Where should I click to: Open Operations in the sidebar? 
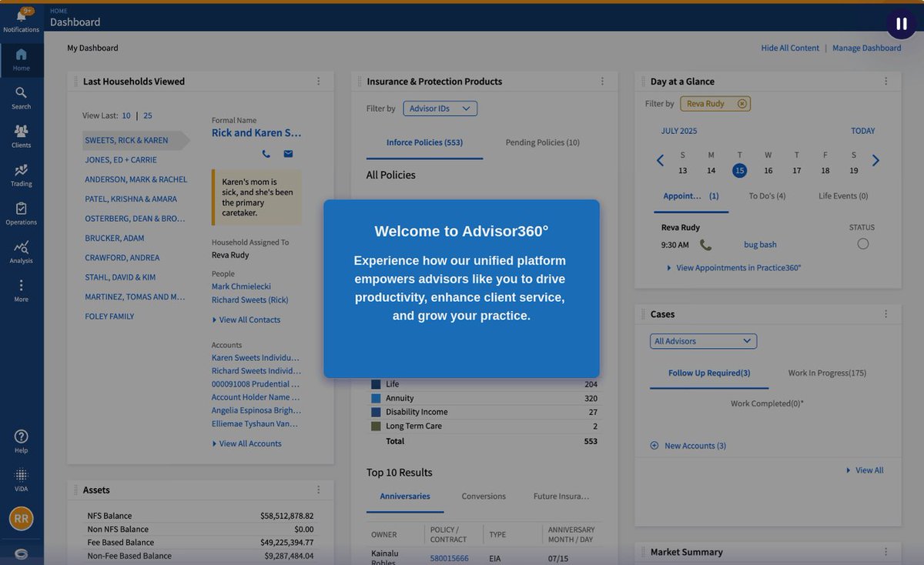(x=21, y=213)
